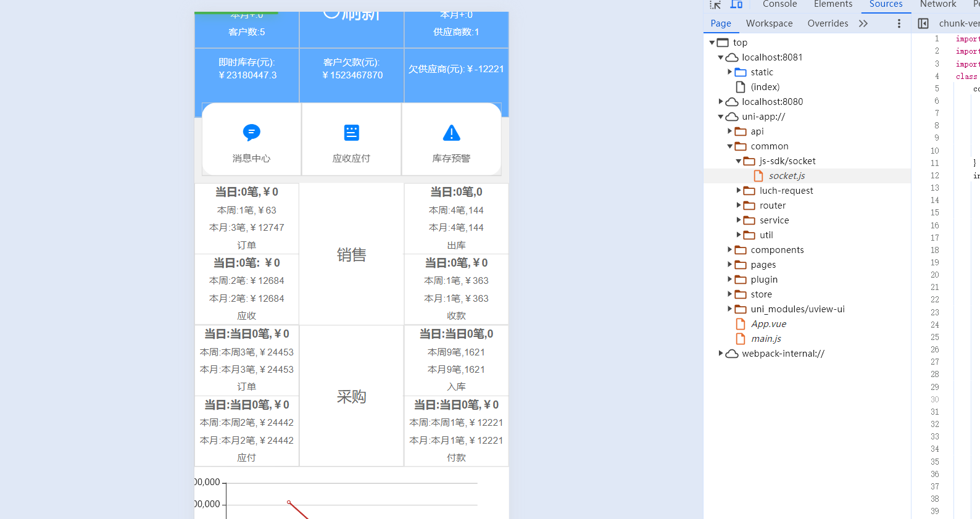
Task: Select the pages folder row
Action: pos(807,265)
